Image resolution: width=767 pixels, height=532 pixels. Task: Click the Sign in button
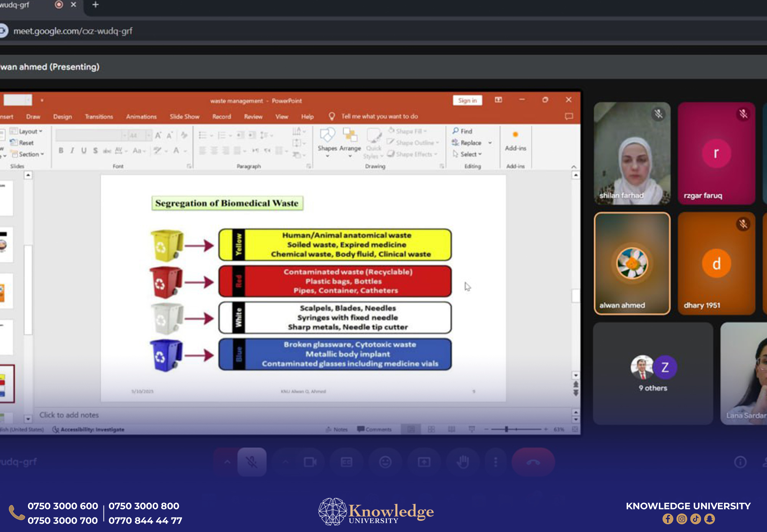467,100
